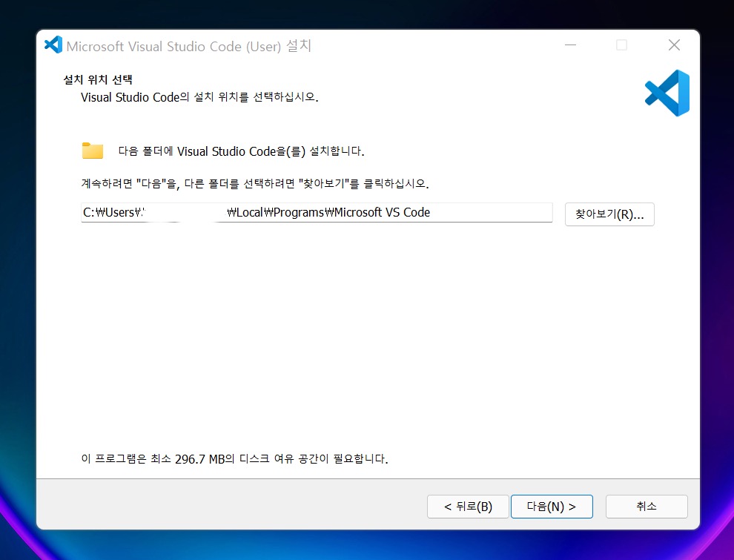734x560 pixels.
Task: Click the '설치 위치 선택' heading
Action: pos(98,79)
